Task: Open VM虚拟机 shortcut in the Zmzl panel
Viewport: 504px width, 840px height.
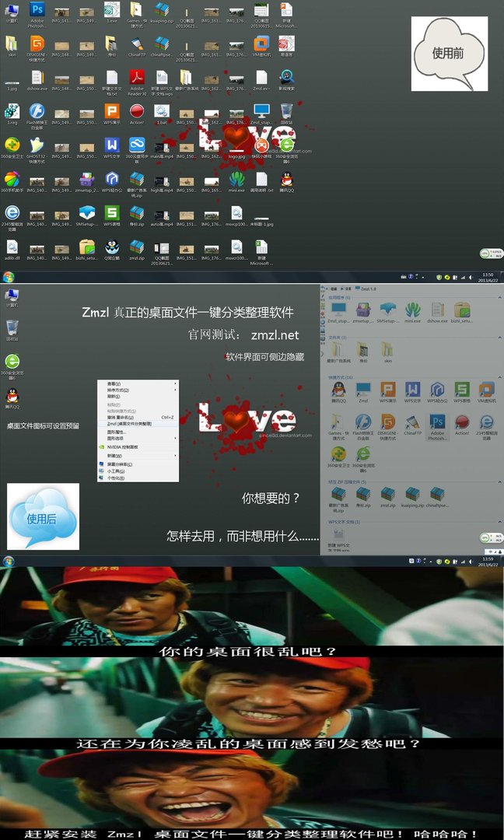Action: point(487,390)
